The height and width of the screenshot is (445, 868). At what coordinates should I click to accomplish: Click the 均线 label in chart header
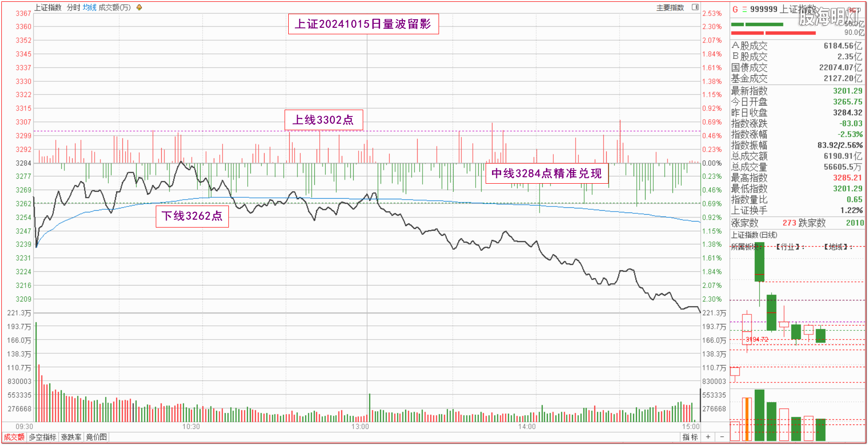pos(90,7)
